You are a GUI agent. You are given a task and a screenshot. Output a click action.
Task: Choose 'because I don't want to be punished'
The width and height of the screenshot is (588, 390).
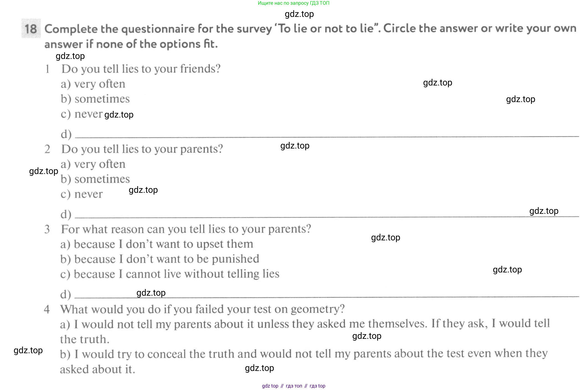tap(160, 259)
